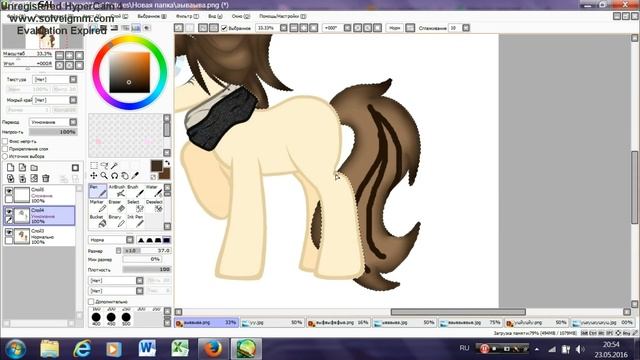Select the Deselect brush tool
Image resolution: width=640 pixels, height=360 pixels.
click(154, 207)
